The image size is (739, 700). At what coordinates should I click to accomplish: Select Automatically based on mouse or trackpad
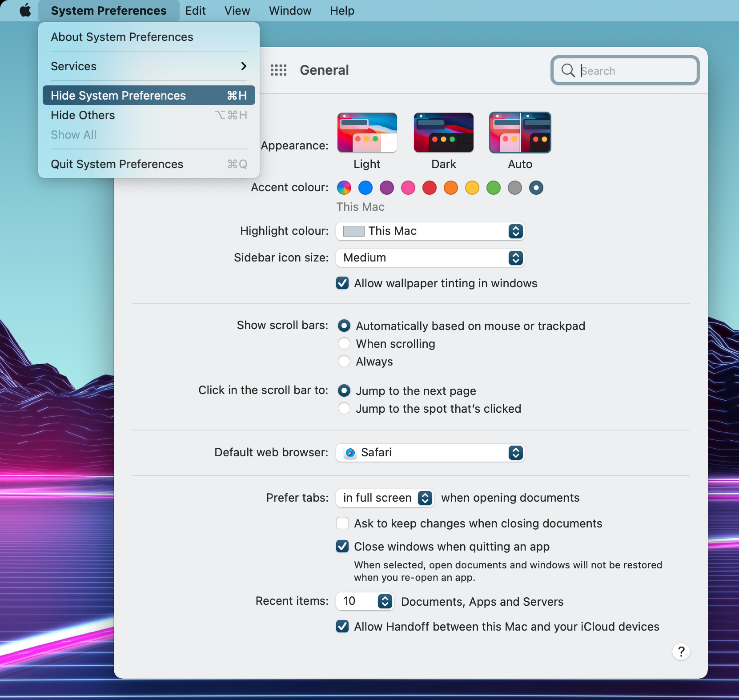[344, 326]
